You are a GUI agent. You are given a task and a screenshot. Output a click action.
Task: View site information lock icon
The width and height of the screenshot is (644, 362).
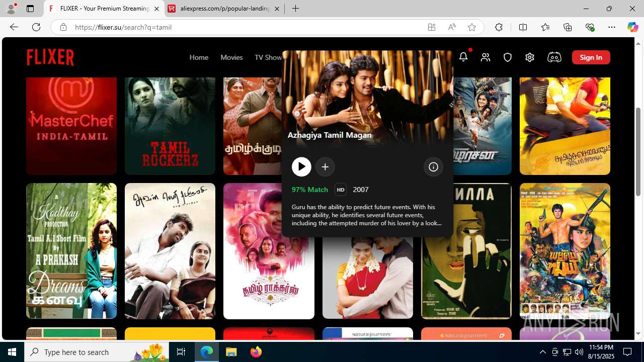(x=63, y=27)
